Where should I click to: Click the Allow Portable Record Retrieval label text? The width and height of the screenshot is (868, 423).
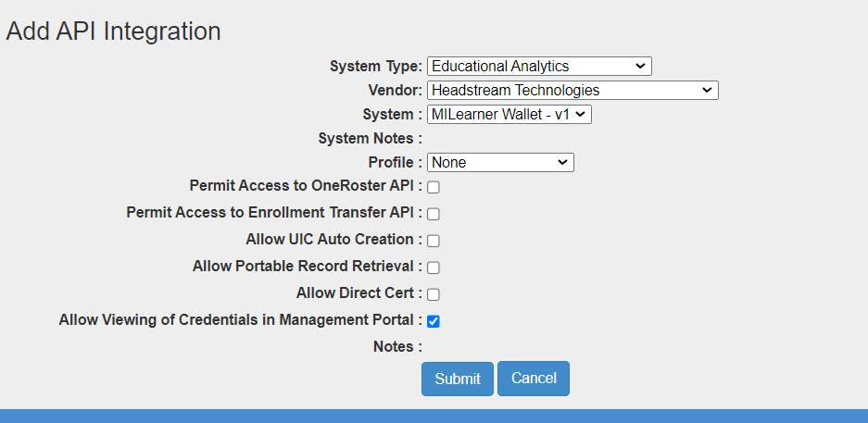tap(307, 267)
